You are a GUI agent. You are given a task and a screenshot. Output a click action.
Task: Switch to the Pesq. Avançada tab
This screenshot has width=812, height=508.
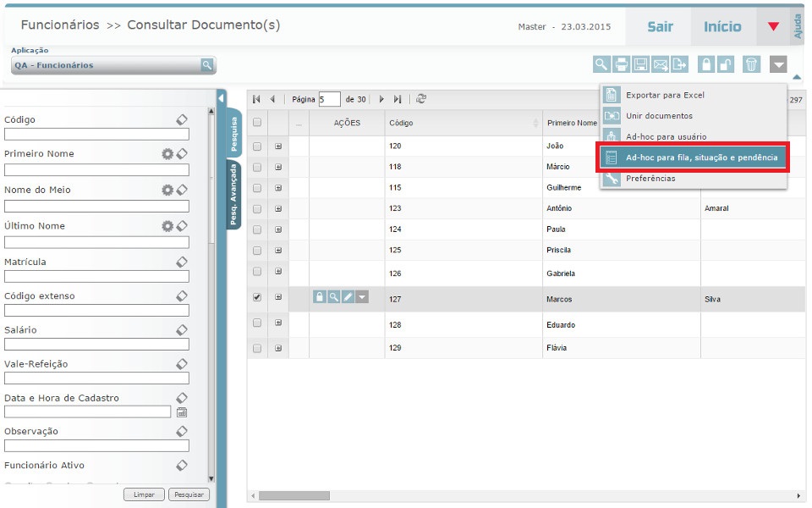click(x=233, y=195)
